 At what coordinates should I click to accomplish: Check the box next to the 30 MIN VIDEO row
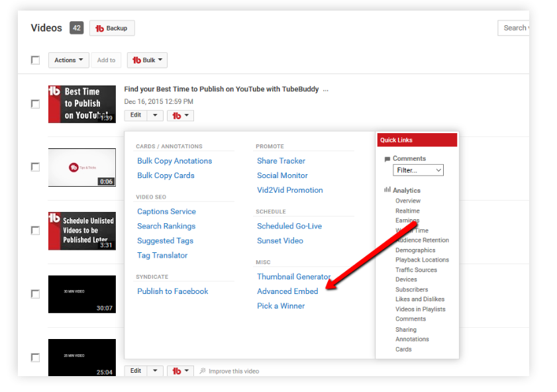[x=35, y=294]
